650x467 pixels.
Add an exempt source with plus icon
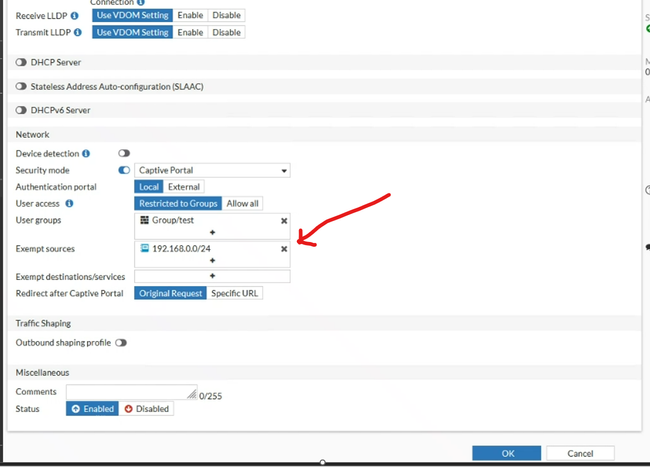click(212, 261)
